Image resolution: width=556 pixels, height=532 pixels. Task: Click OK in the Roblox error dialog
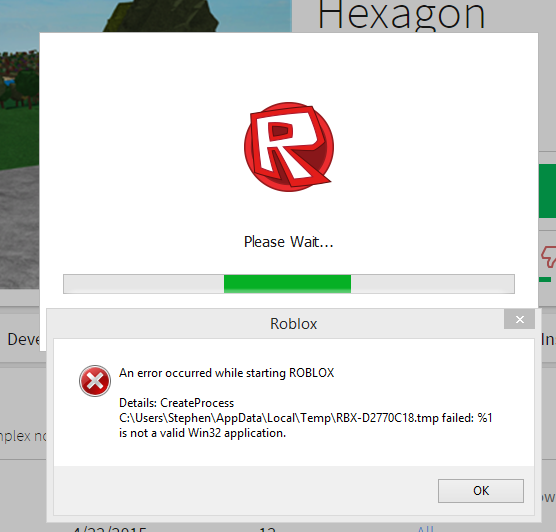480,491
